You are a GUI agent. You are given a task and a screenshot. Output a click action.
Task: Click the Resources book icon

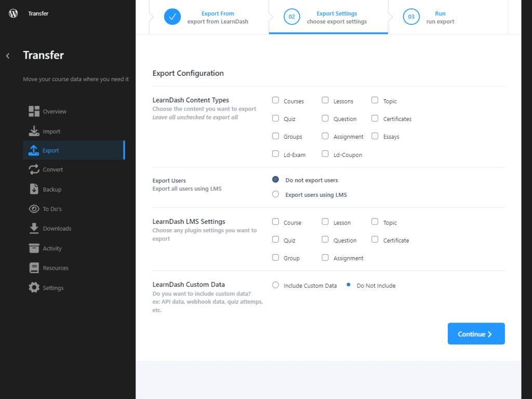[x=34, y=268]
